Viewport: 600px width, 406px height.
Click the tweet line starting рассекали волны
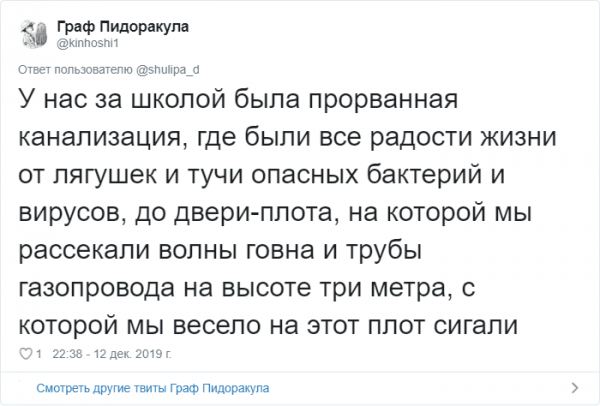click(220, 250)
